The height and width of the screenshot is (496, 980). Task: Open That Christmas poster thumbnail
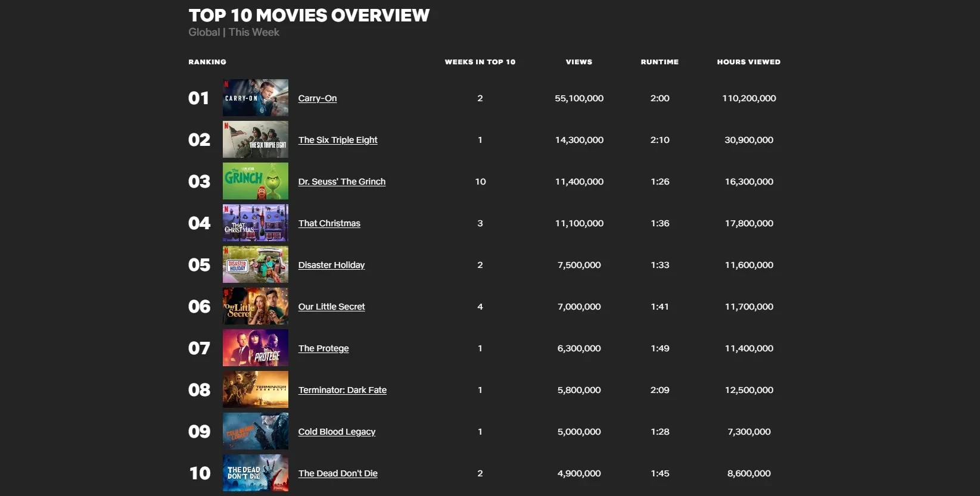(255, 223)
